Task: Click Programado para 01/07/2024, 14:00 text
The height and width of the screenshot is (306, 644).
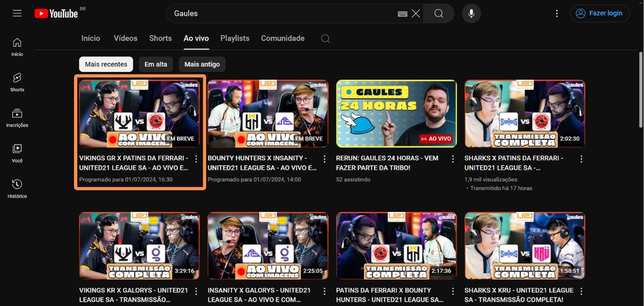Action: click(254, 180)
